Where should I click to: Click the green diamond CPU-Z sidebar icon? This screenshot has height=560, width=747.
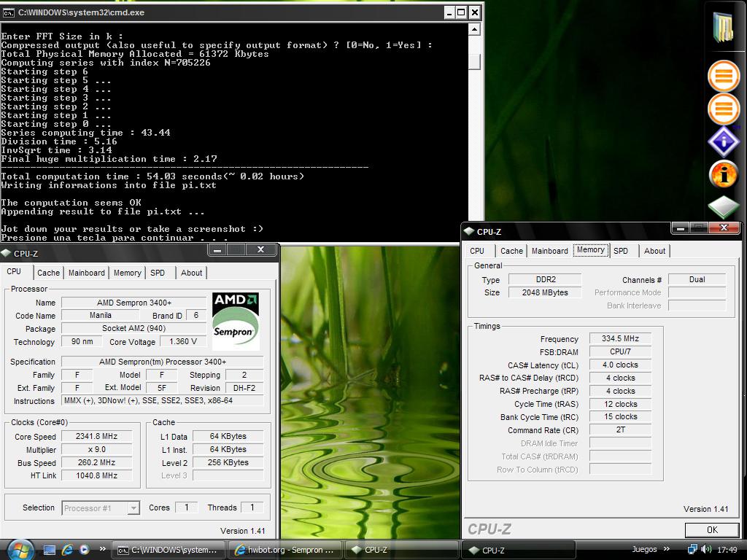pyautogui.click(x=724, y=207)
